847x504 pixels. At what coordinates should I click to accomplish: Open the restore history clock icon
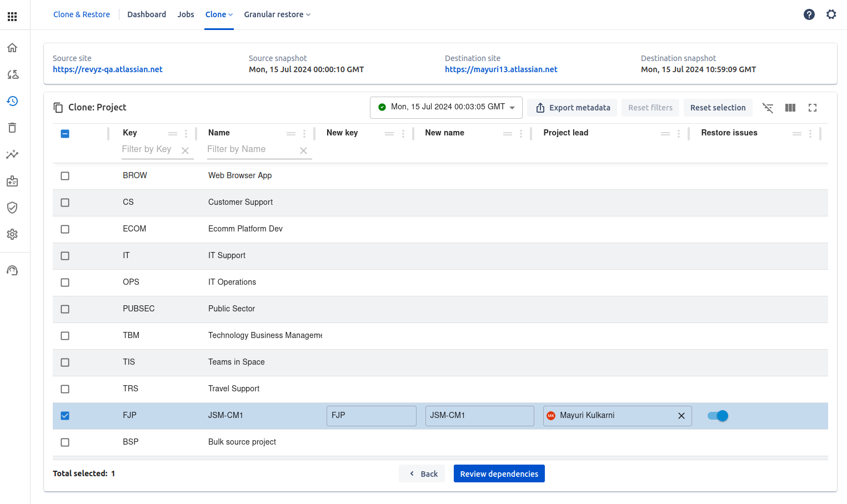click(12, 101)
